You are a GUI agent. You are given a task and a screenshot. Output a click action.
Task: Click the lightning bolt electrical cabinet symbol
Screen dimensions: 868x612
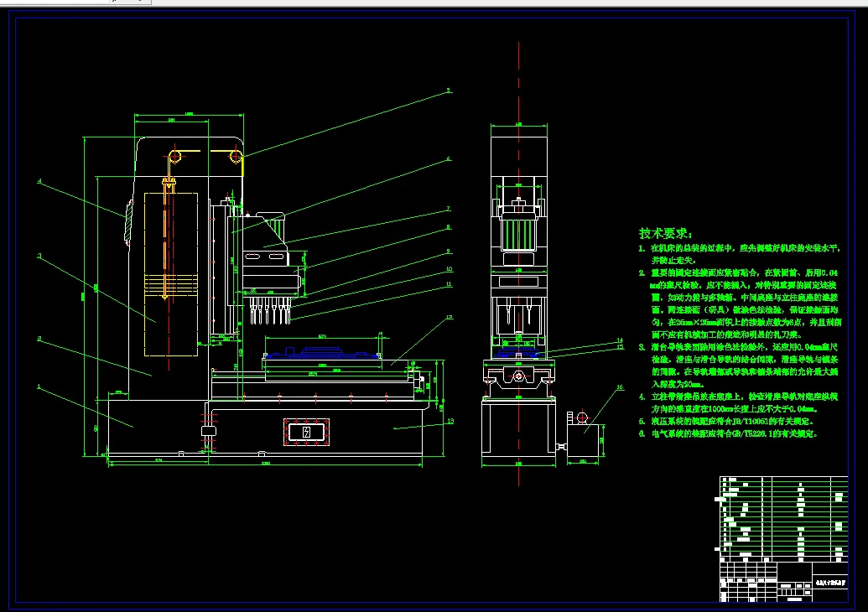[307, 432]
